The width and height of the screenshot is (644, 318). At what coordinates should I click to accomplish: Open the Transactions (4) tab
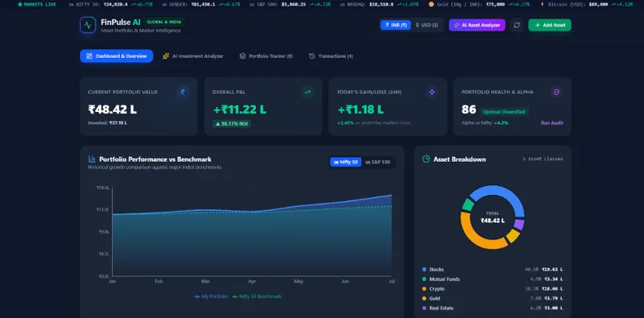[x=331, y=56]
